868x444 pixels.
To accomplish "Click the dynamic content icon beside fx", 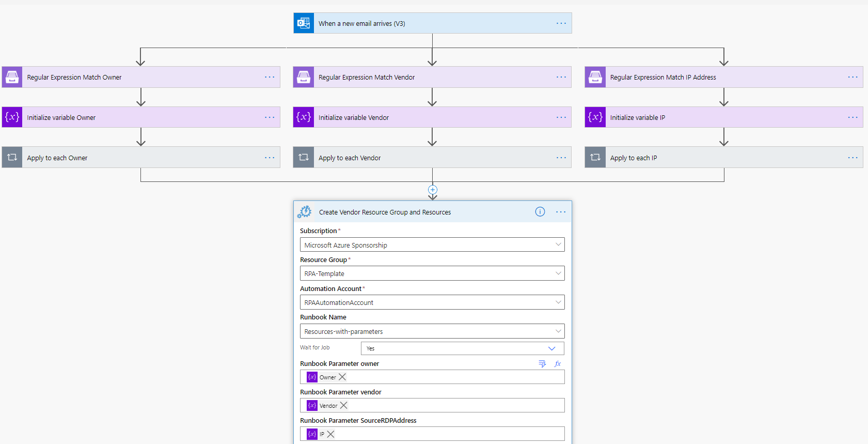I will click(x=542, y=364).
